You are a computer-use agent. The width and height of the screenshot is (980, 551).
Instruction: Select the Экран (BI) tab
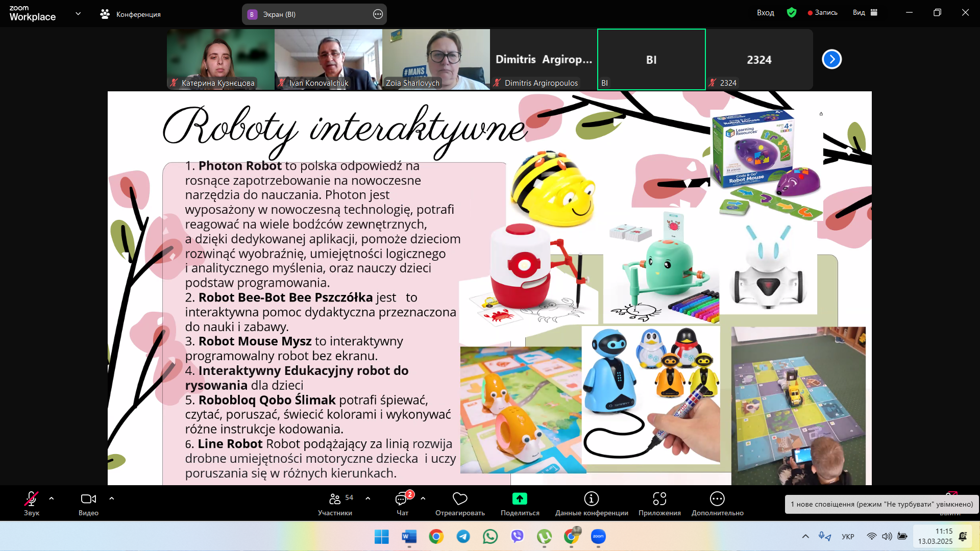pos(314,14)
